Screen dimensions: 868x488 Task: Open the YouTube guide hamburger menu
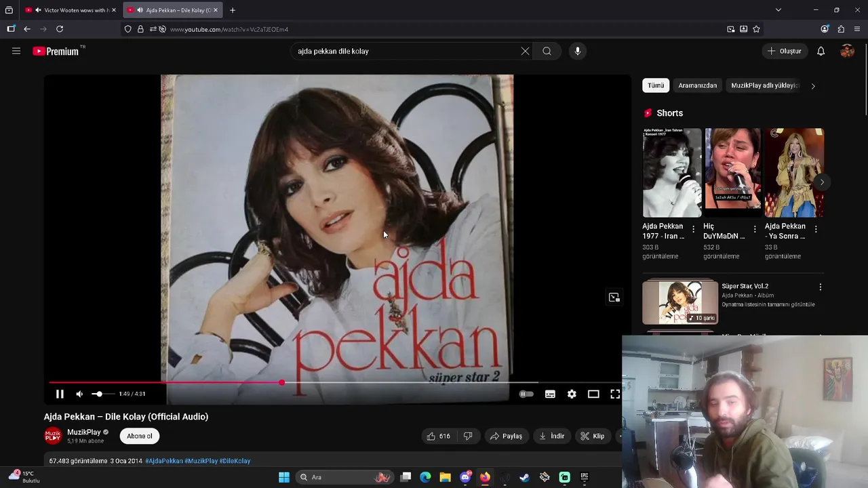click(x=16, y=51)
